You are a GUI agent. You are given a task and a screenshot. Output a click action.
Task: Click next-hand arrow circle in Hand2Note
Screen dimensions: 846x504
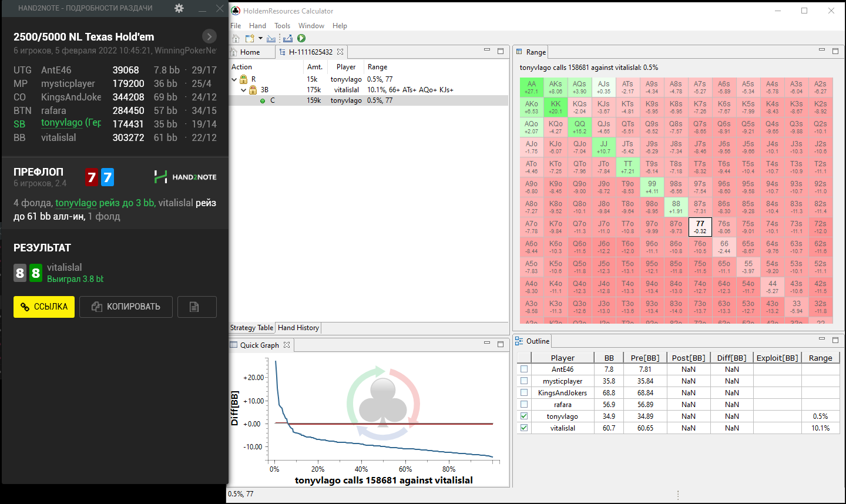tap(209, 36)
